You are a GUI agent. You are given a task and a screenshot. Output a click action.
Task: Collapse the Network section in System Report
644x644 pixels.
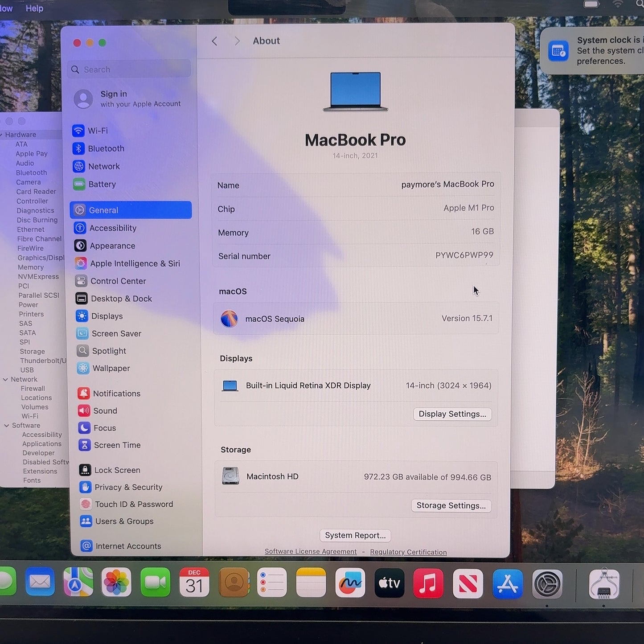click(x=5, y=379)
